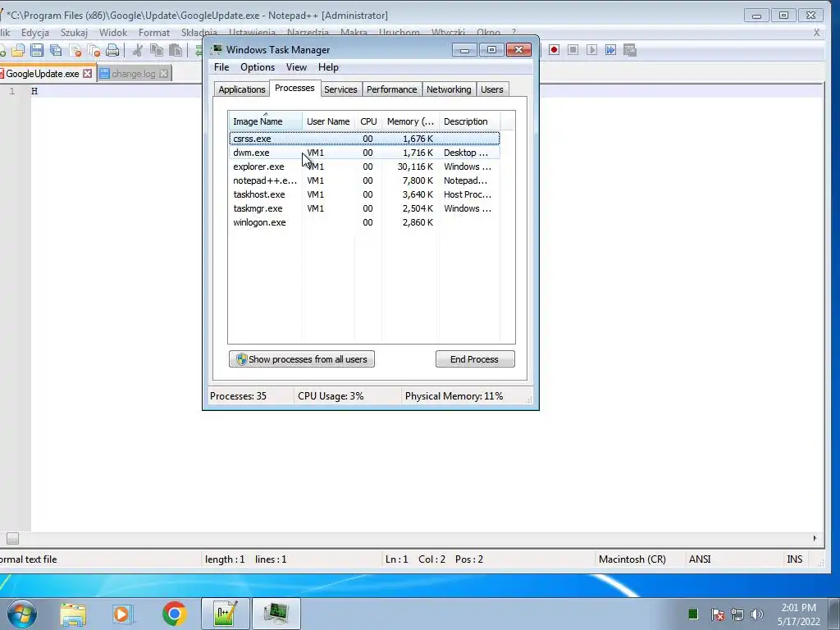Click the Copy icon in Notepad++ toolbar
Image resolution: width=840 pixels, height=630 pixels.
(x=157, y=50)
